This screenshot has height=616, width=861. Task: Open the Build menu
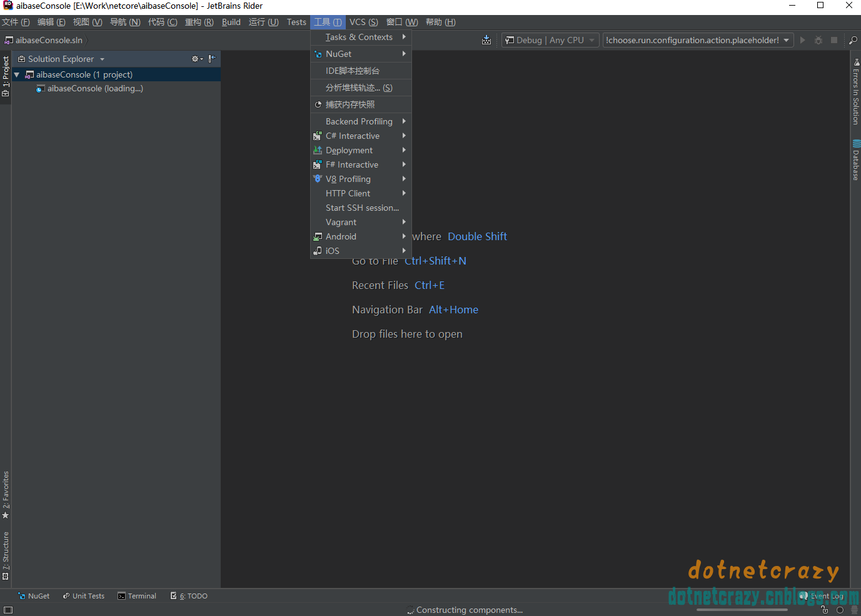pos(231,22)
